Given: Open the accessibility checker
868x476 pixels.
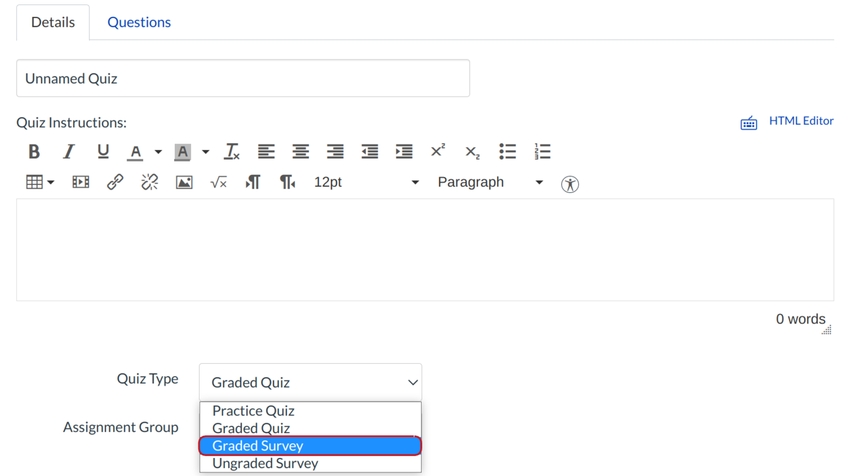Looking at the screenshot, I should (570, 184).
